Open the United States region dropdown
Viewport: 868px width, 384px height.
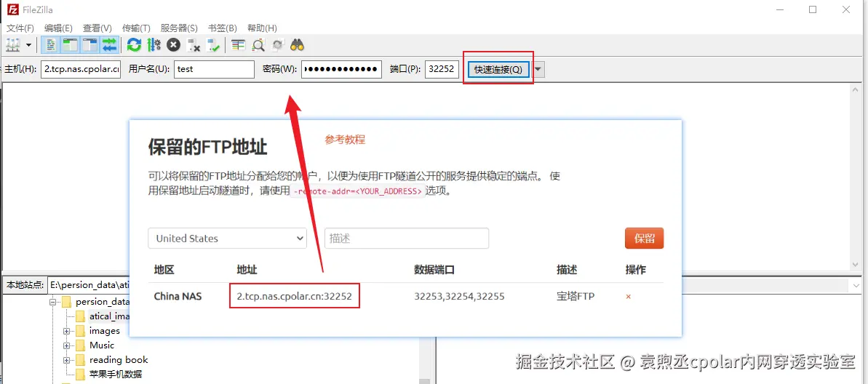(228, 239)
